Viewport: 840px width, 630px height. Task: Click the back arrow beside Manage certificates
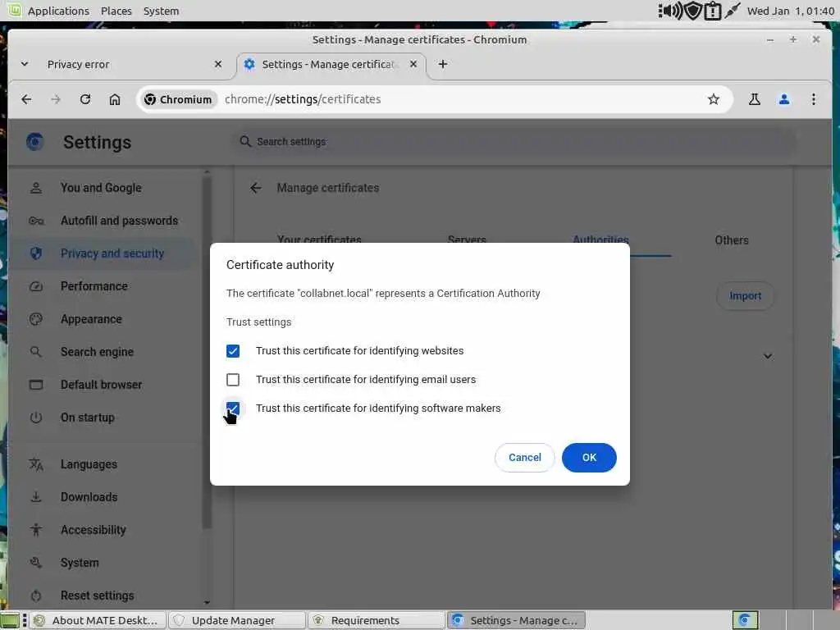point(256,188)
